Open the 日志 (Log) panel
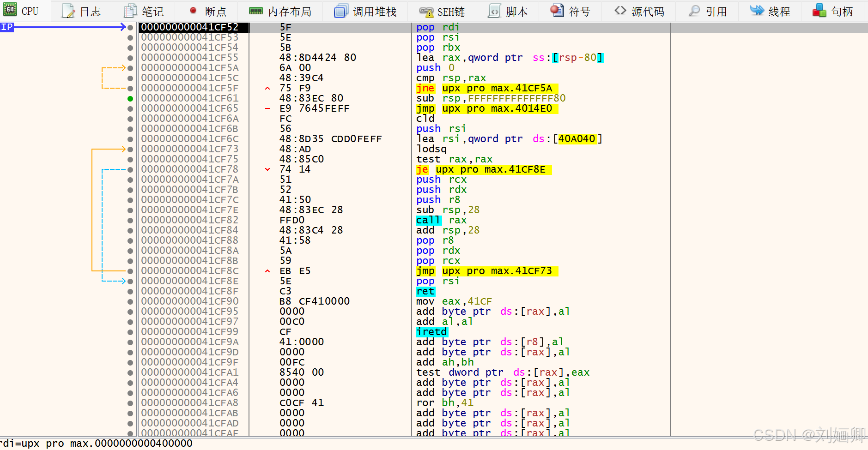Viewport: 868px width, 450px height. coord(82,11)
